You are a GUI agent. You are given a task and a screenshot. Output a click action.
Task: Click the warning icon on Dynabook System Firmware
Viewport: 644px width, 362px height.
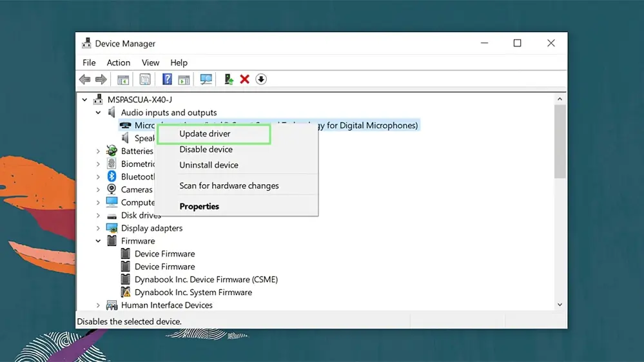tap(126, 292)
